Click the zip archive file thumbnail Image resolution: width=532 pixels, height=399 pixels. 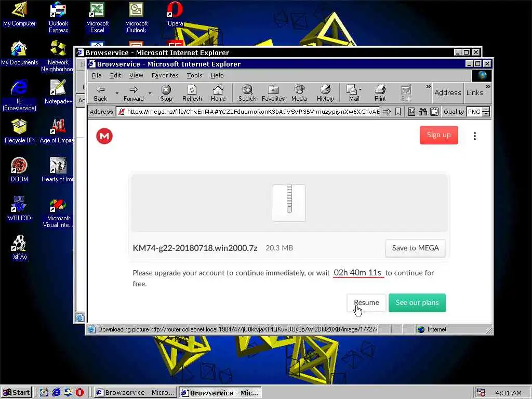(x=289, y=203)
